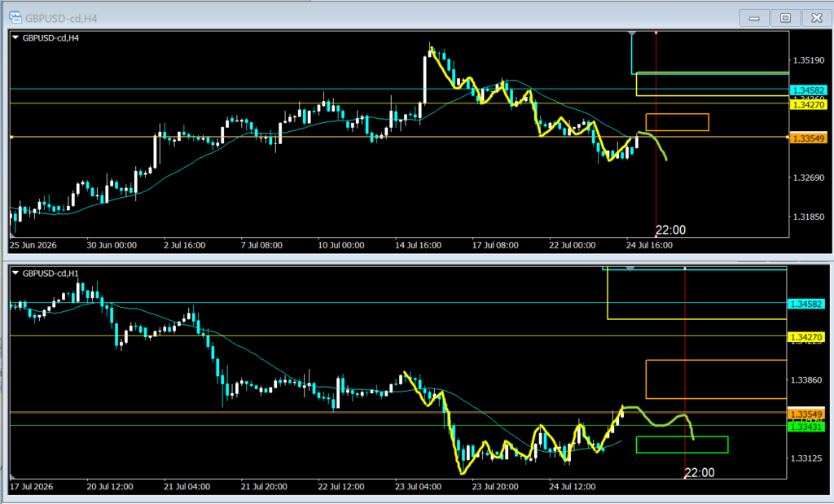Viewport: 834px width, 504px height.
Task: Close the GBPUSD-cd,H4 chart window
Action: [817, 18]
